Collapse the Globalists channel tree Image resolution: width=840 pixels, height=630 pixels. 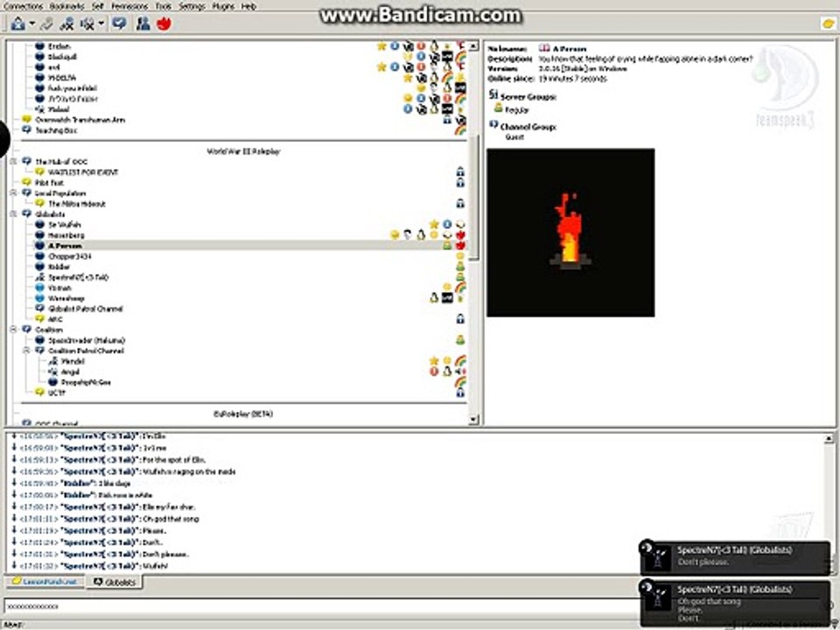[14, 213]
